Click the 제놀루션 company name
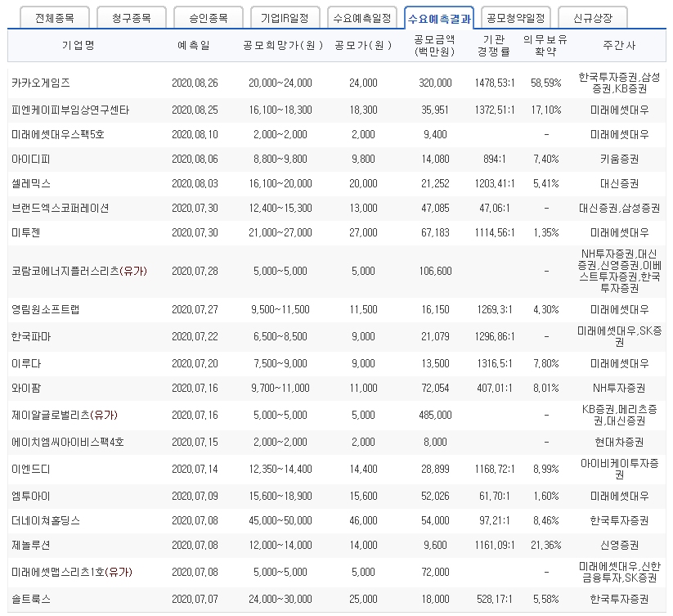Screen dimensions: 673x616 (31, 545)
